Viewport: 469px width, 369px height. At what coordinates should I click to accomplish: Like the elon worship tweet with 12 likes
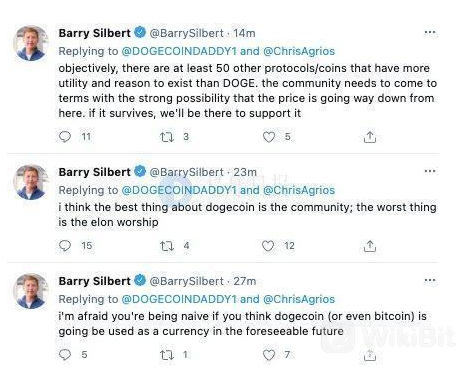click(x=268, y=246)
